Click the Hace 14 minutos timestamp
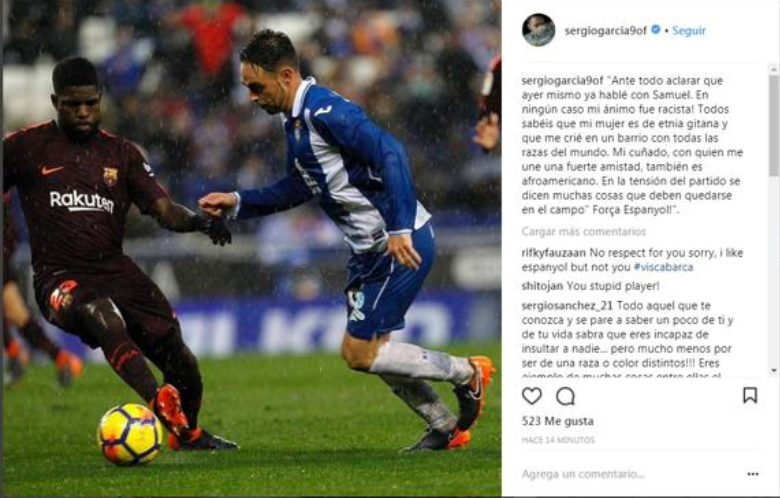The height and width of the screenshot is (498, 780). click(x=558, y=440)
